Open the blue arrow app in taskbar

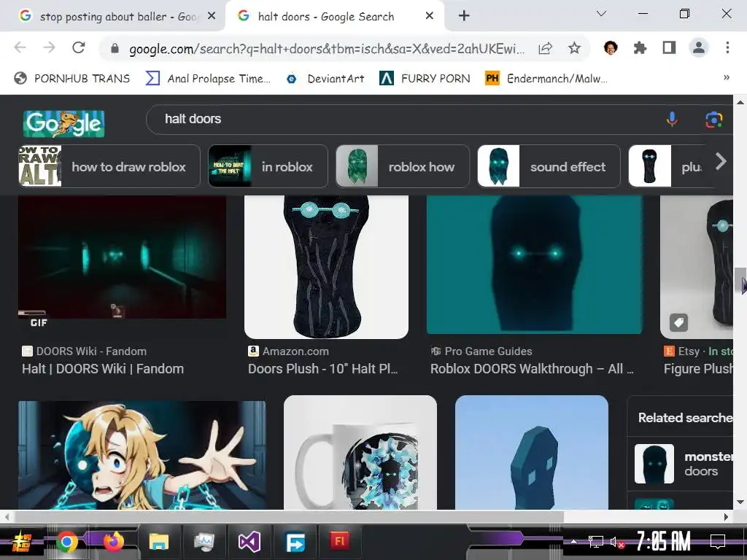(295, 542)
